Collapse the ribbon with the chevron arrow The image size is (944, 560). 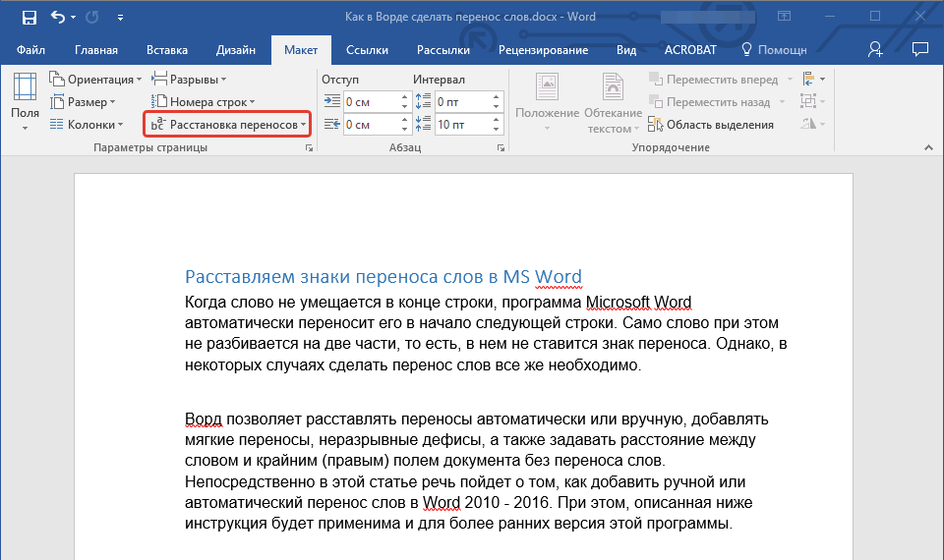[x=926, y=147]
